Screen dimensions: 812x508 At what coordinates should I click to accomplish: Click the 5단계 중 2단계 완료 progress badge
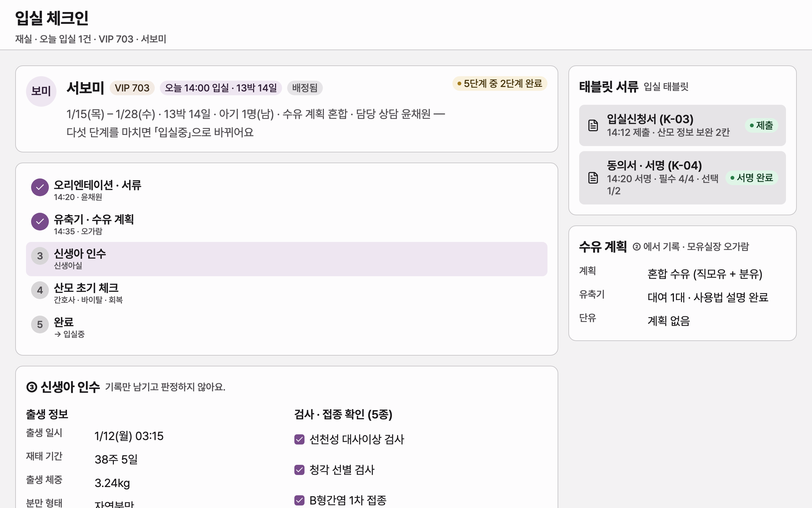click(500, 83)
